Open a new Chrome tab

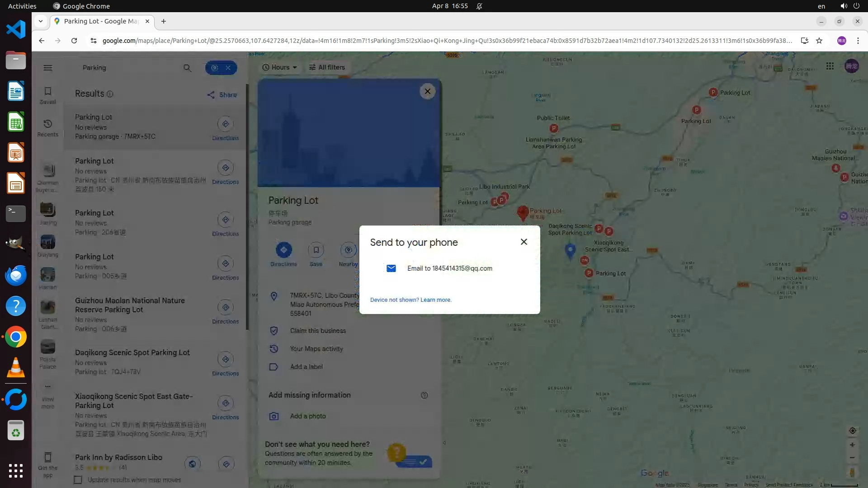point(164,21)
